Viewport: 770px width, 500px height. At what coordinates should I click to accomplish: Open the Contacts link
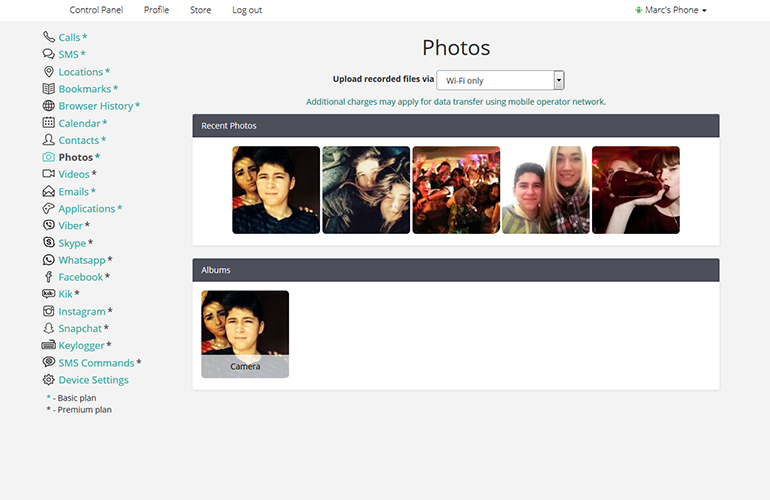pyautogui.click(x=79, y=140)
